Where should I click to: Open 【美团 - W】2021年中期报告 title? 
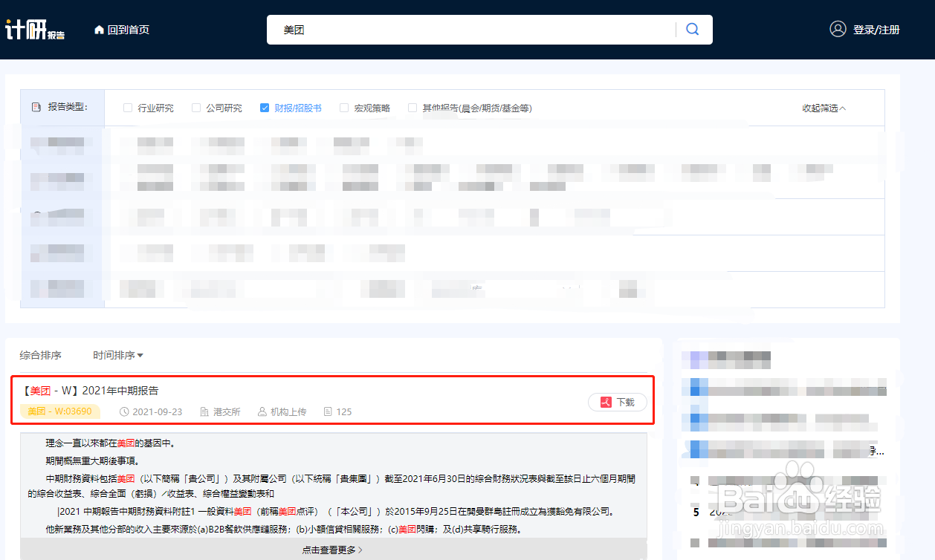coord(89,391)
